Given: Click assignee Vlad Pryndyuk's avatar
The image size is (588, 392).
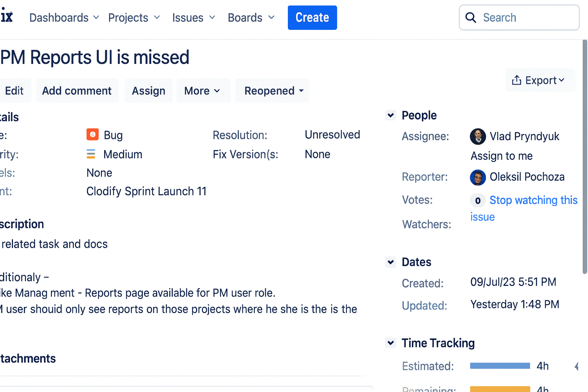Looking at the screenshot, I should pos(478,136).
